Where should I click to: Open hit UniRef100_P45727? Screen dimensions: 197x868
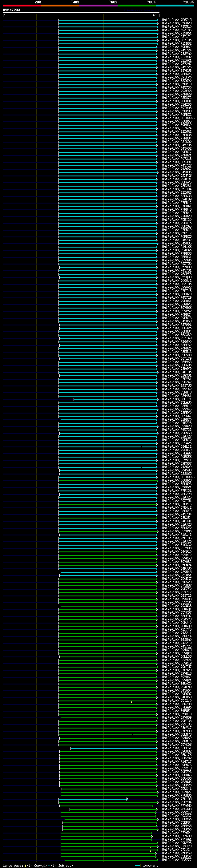[x=176, y=165]
